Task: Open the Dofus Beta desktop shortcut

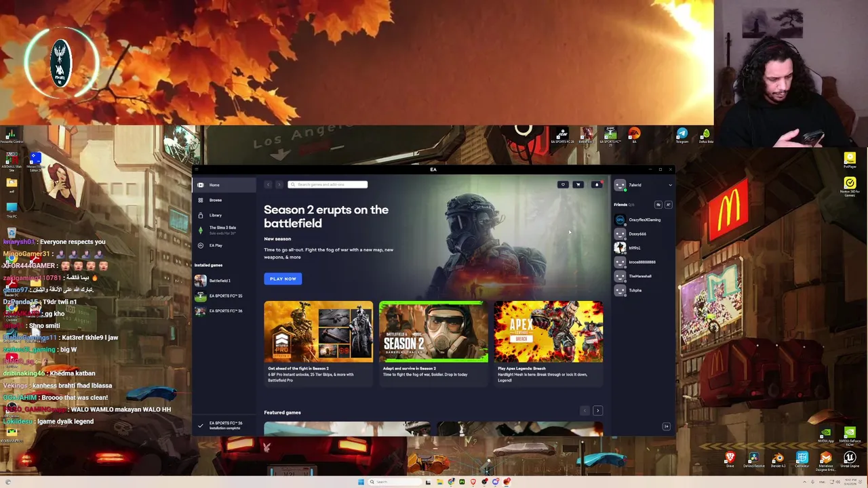Action: (x=706, y=135)
